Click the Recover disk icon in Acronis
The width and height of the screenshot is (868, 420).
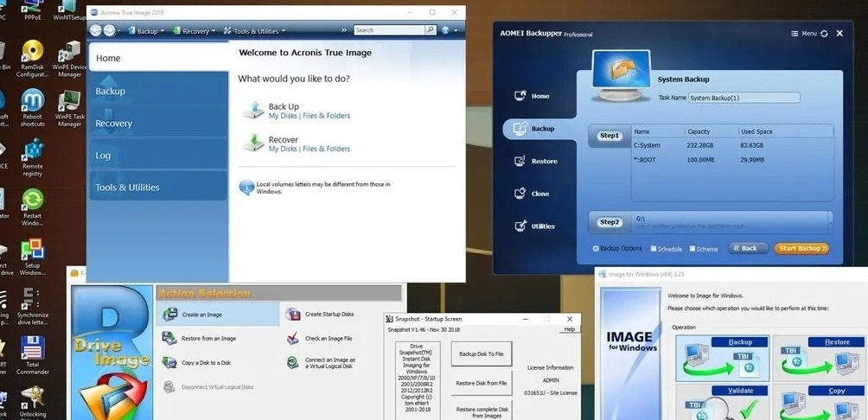(x=254, y=143)
